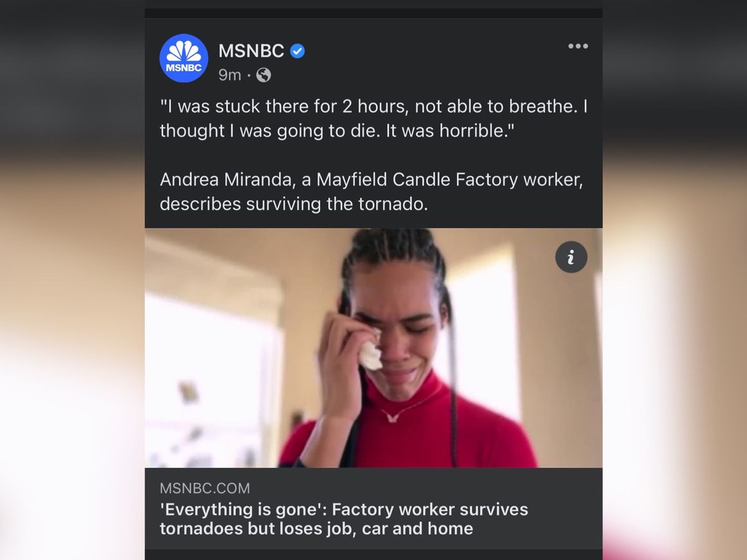
Task: Tap the divider strip below the link card
Action: (374, 554)
